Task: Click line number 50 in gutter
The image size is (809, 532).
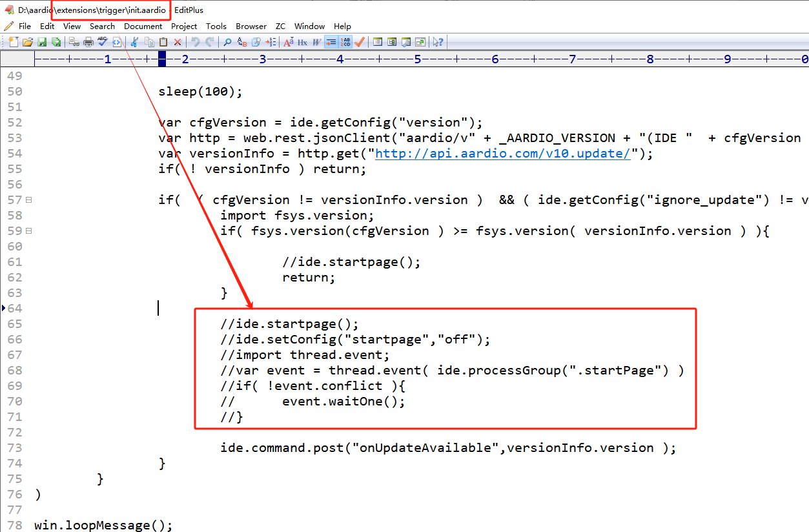Action: pyautogui.click(x=15, y=92)
